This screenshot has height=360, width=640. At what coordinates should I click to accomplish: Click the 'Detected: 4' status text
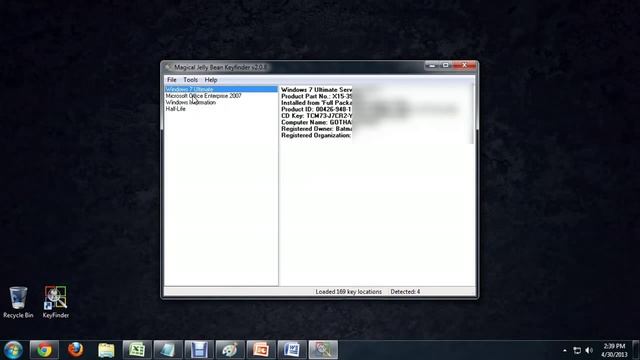[x=405, y=292]
